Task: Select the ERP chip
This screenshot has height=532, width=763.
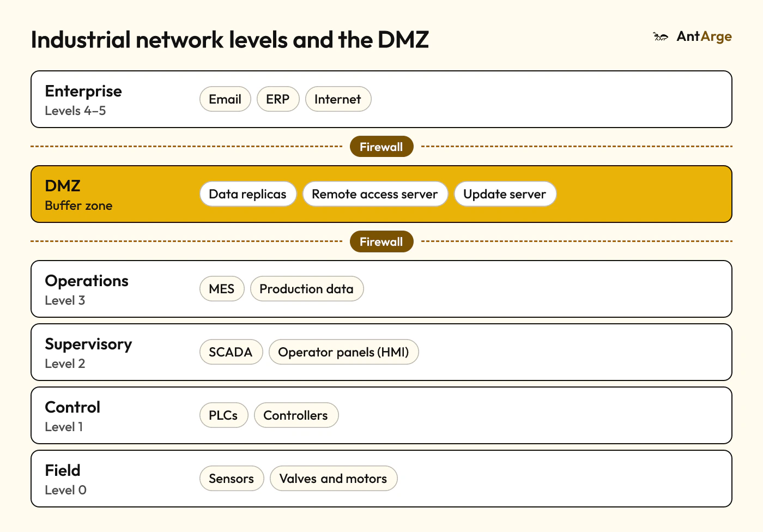Action: click(278, 99)
